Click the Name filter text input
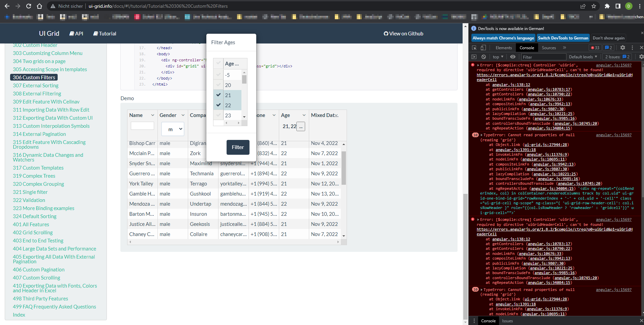The height and width of the screenshot is (325, 644). pyautogui.click(x=142, y=126)
